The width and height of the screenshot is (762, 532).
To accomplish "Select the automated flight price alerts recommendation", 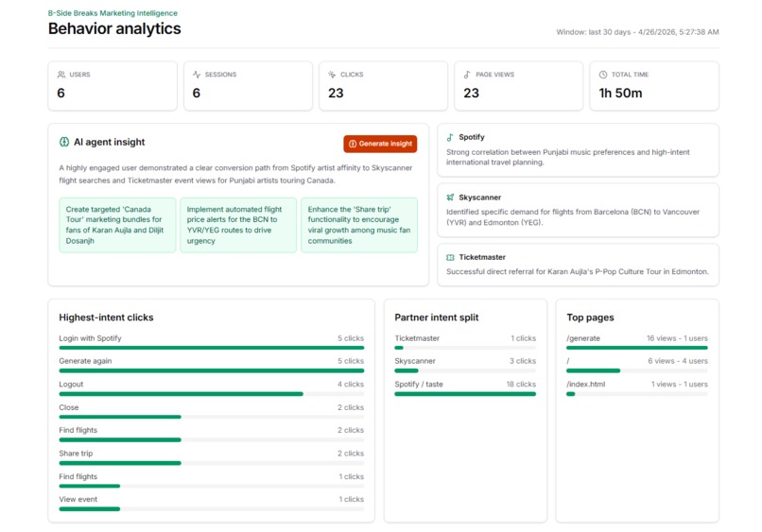I will coord(238,225).
